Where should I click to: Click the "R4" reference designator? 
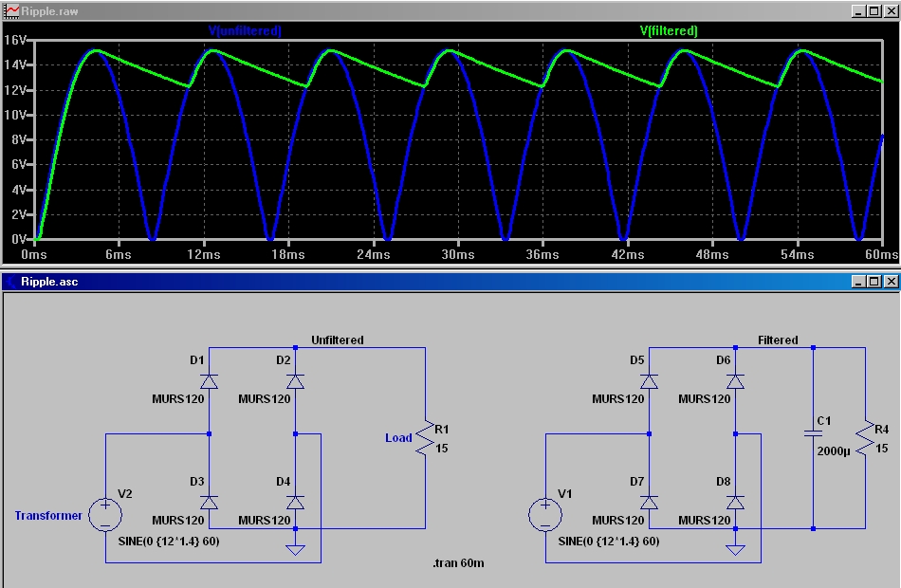point(882,430)
